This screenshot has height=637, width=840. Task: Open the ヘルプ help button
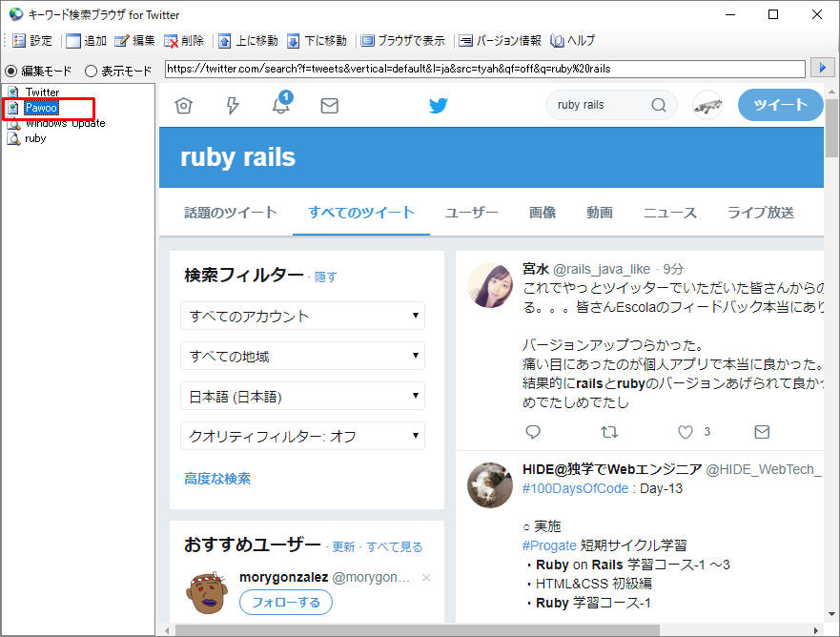(573, 41)
